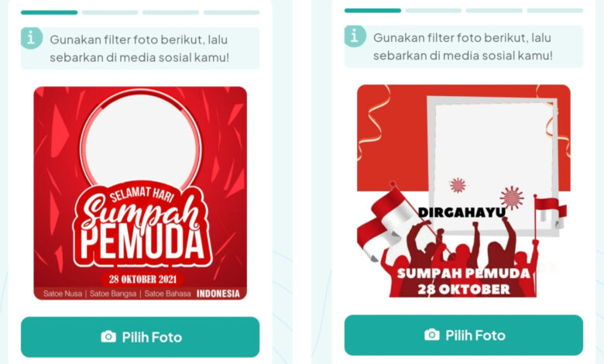This screenshot has height=364, width=604.
Task: Select the fourth progress step in right panel
Action: (555, 10)
